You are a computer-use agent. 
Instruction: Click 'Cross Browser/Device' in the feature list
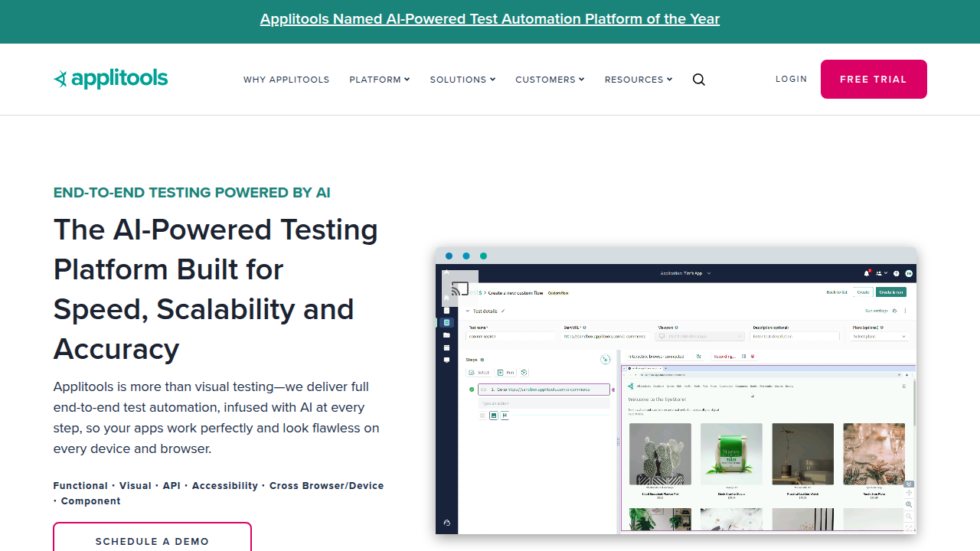tap(327, 486)
